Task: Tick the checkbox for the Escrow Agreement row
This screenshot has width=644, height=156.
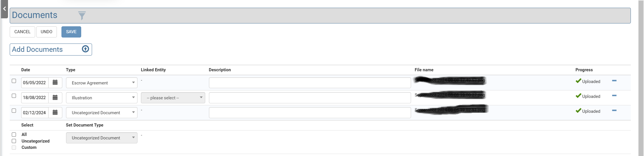Action: [x=14, y=81]
